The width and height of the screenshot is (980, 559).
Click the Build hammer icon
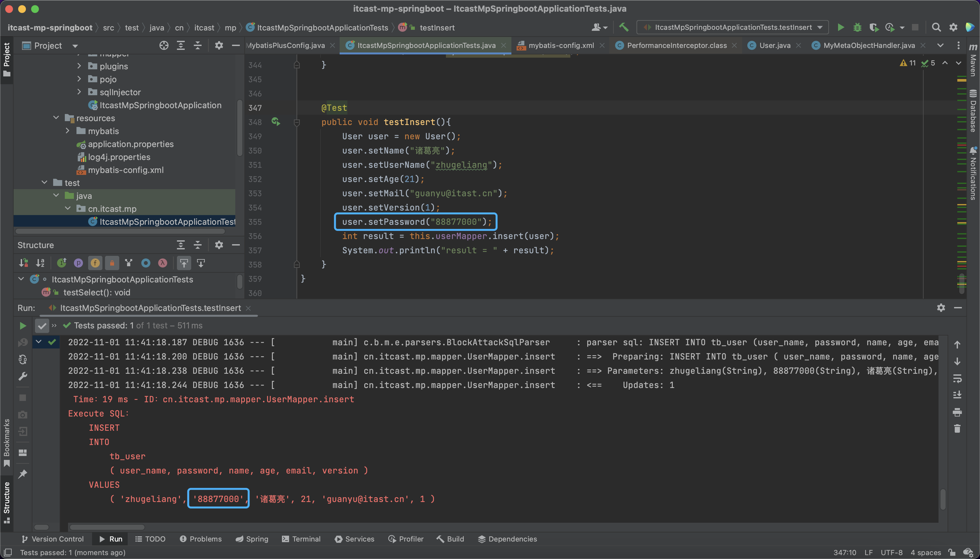coord(624,27)
